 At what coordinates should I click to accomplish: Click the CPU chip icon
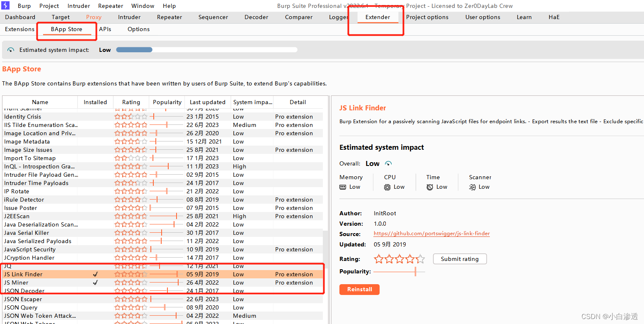coord(387,187)
